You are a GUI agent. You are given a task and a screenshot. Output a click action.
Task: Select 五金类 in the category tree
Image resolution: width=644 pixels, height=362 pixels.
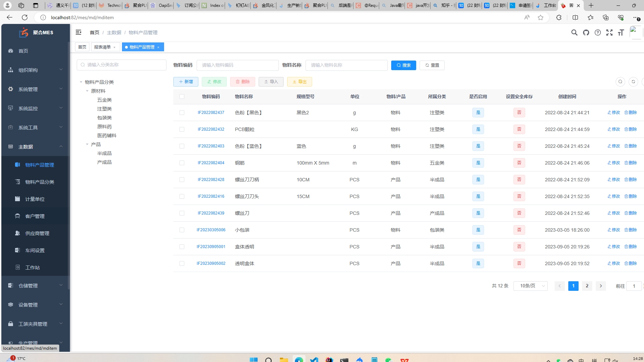pyautogui.click(x=104, y=100)
